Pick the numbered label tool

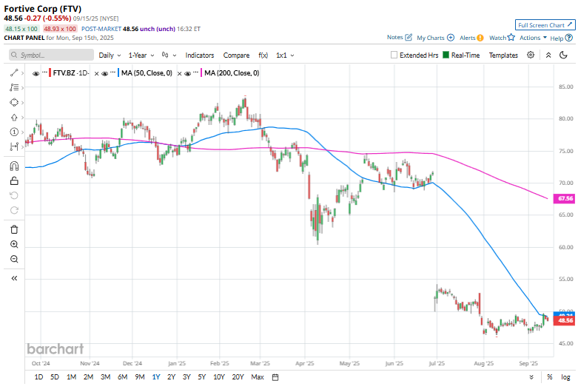[x=14, y=132]
